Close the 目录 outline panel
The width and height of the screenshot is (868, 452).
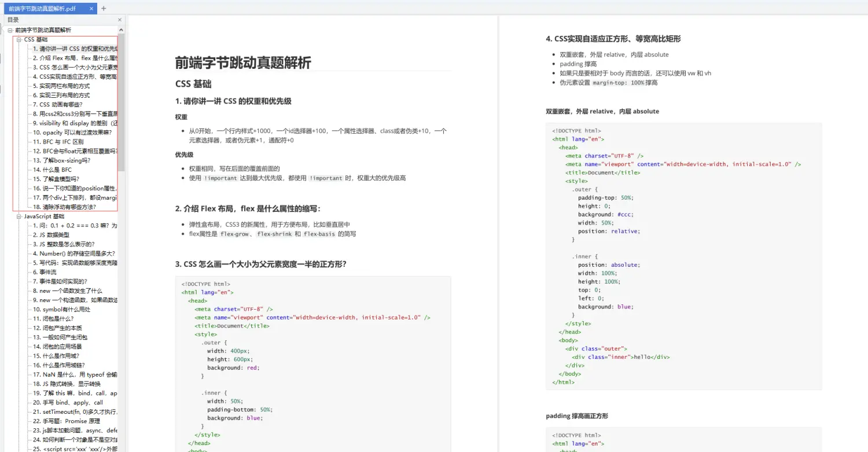(120, 20)
